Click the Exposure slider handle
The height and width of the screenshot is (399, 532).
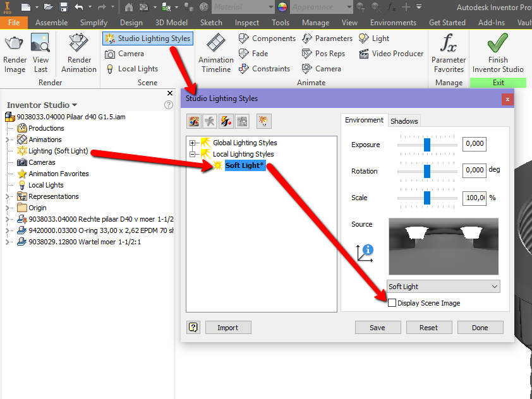(427, 145)
